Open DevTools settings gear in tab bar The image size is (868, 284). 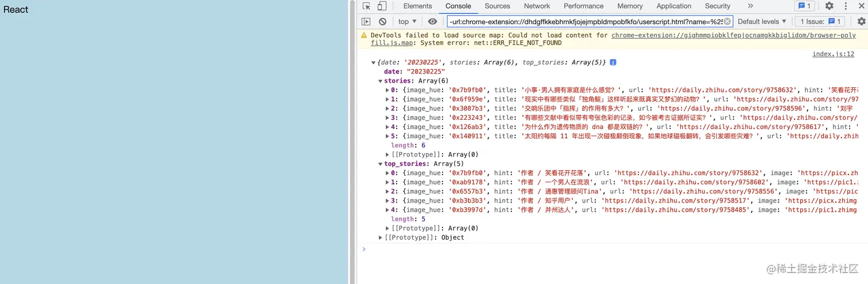(x=829, y=6)
